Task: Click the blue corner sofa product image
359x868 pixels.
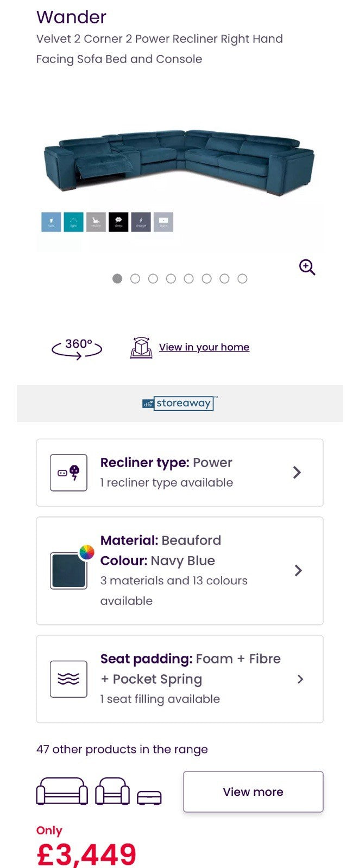Action: 179,161
